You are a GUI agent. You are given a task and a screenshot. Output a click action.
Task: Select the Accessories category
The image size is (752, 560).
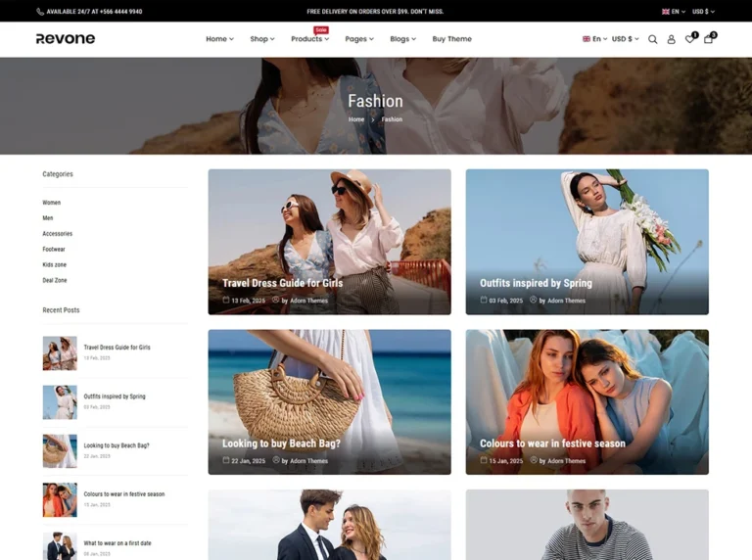(x=58, y=233)
